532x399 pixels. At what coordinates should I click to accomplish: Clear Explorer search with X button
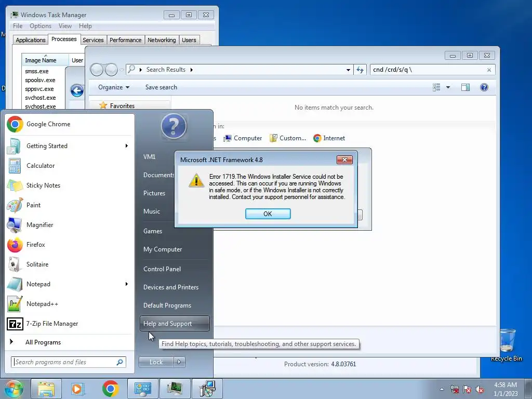(x=489, y=70)
